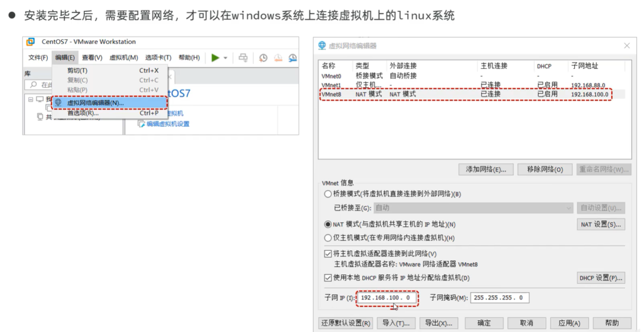The width and height of the screenshot is (644, 332).
Task: Click the VMware Workstation logo in title bar
Action: (x=30, y=42)
